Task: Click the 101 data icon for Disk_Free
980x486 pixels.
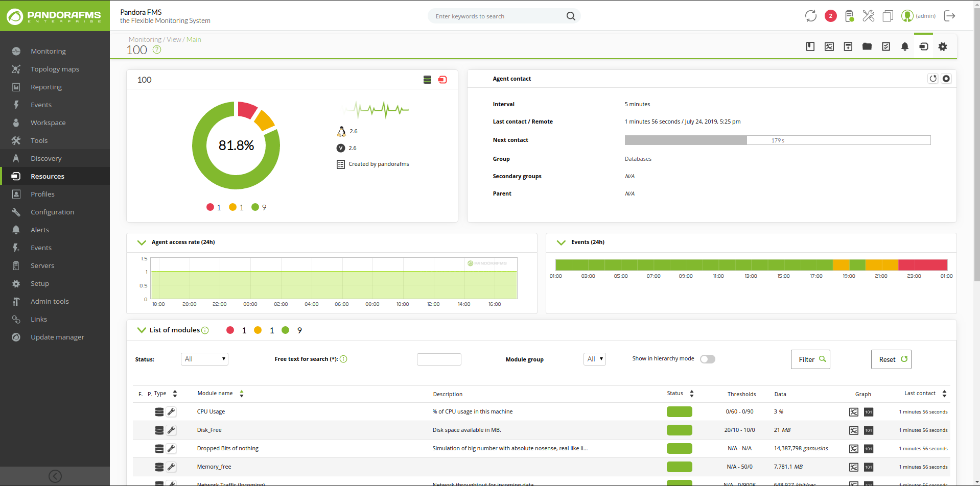Action: (869, 430)
